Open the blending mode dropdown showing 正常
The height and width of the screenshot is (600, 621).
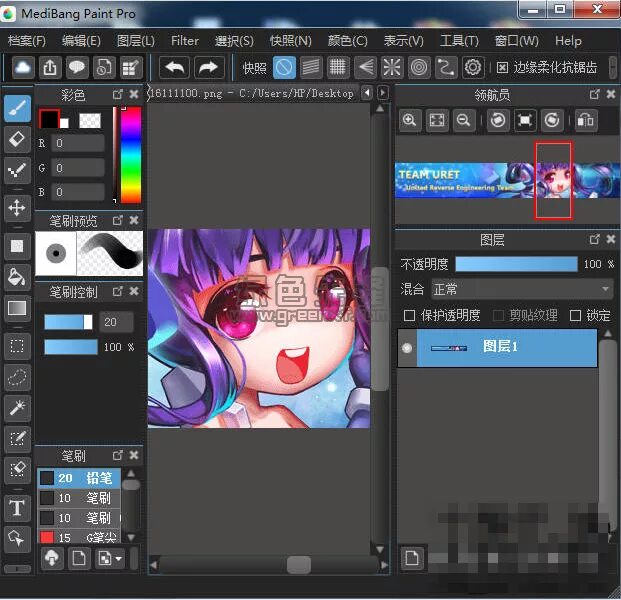[522, 289]
